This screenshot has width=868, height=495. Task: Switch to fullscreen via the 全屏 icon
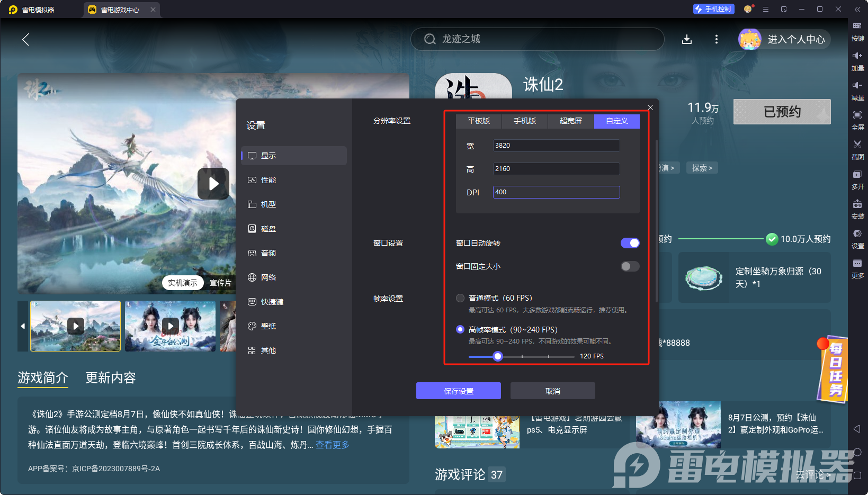pyautogui.click(x=858, y=121)
